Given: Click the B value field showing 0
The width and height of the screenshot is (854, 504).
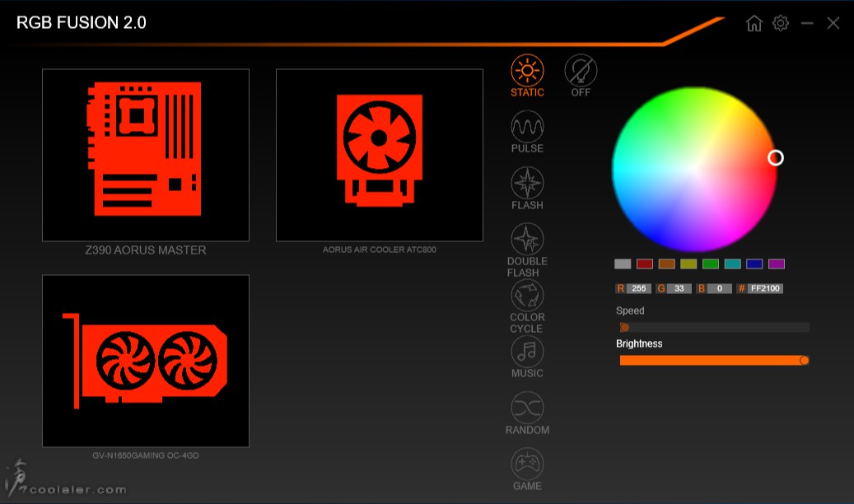Looking at the screenshot, I should [720, 288].
